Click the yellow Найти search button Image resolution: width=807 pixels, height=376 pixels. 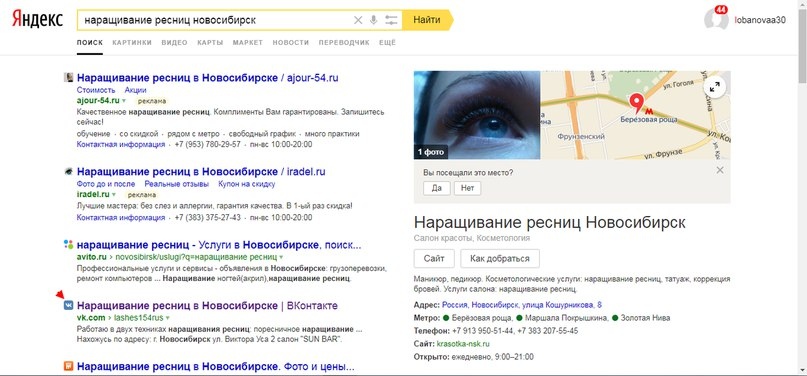point(427,20)
